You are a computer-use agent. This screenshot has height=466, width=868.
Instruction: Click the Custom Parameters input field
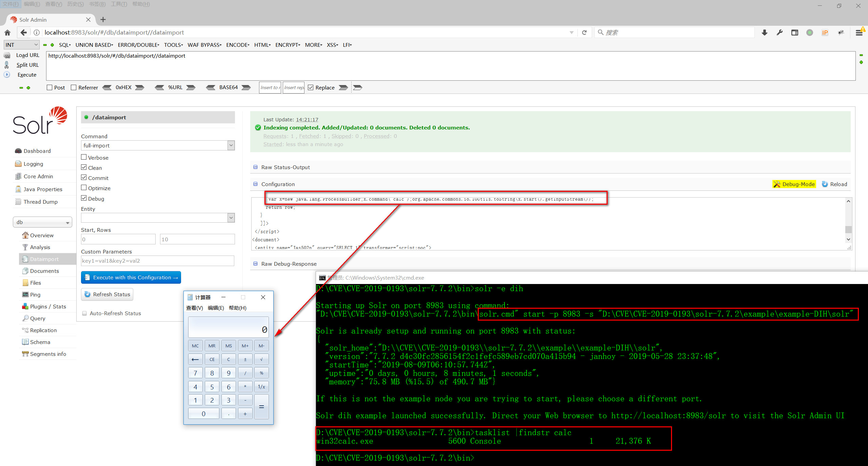[158, 261]
